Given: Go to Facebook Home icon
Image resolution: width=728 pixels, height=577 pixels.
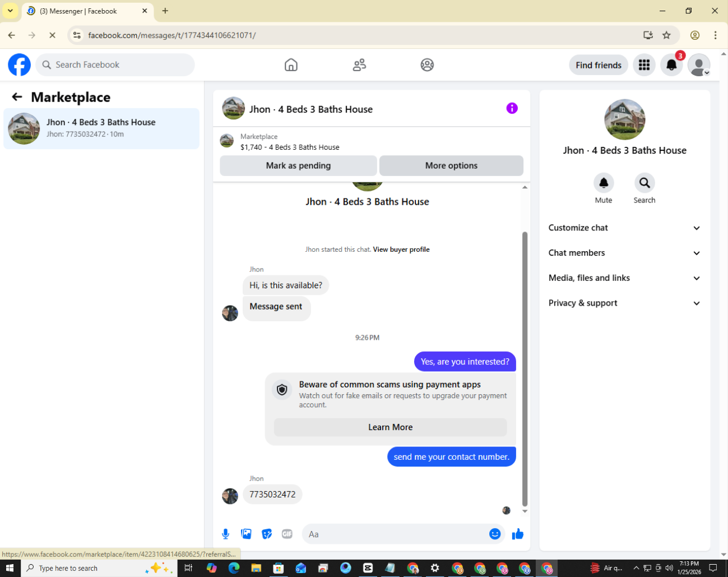Looking at the screenshot, I should click(x=291, y=65).
